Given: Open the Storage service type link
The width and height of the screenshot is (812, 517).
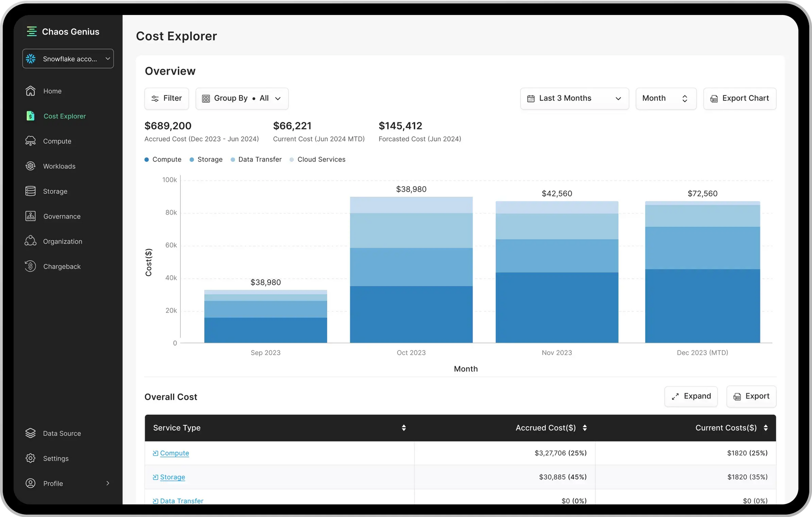Looking at the screenshot, I should (x=172, y=477).
